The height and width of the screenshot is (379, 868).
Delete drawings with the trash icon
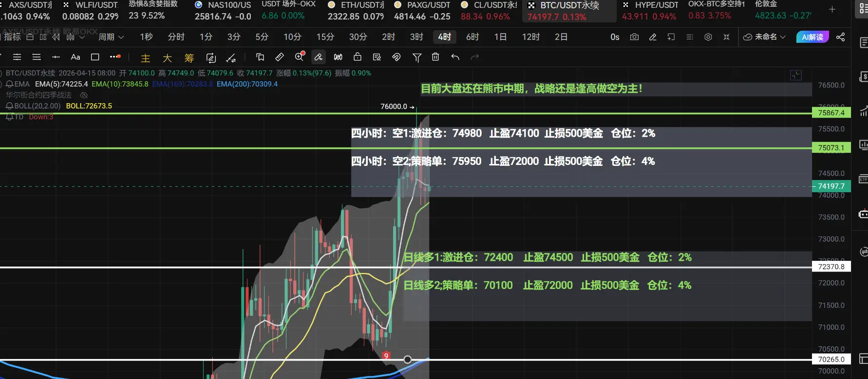coord(435,57)
